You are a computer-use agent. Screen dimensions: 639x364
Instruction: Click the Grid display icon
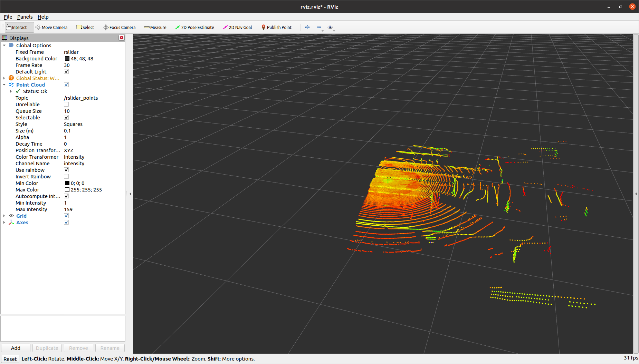(11, 216)
